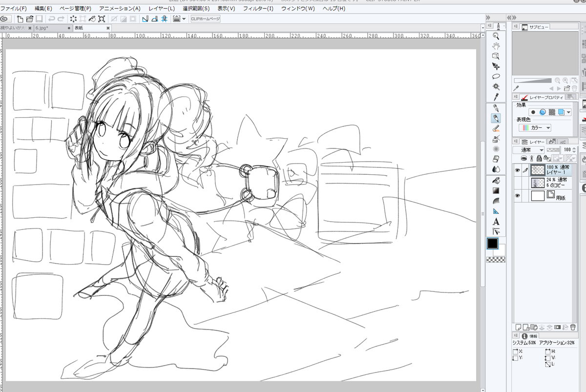
Task: Hide the 用紙 paper layer
Action: [517, 196]
